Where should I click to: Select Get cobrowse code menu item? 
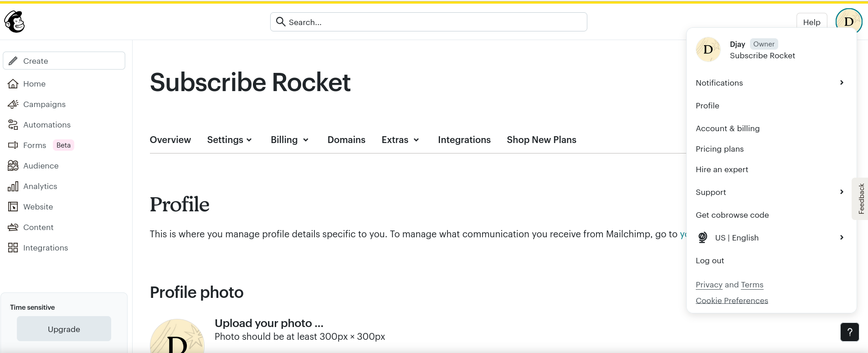pyautogui.click(x=732, y=215)
